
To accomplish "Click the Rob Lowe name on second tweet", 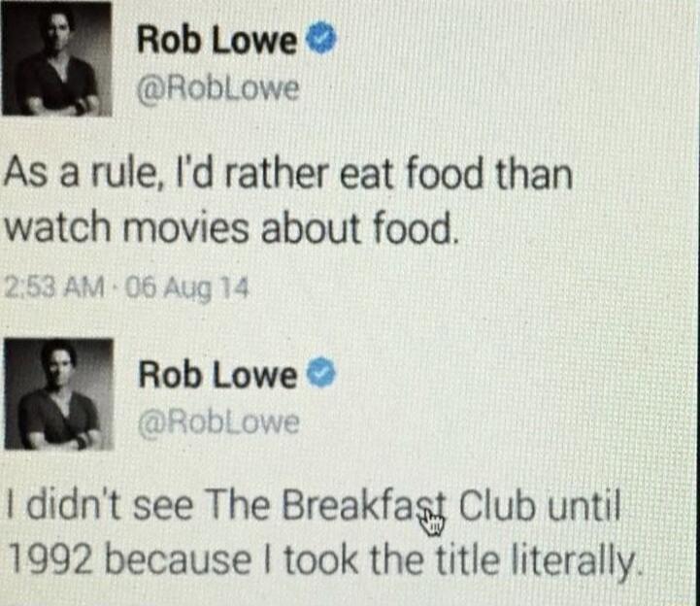I will click(217, 374).
